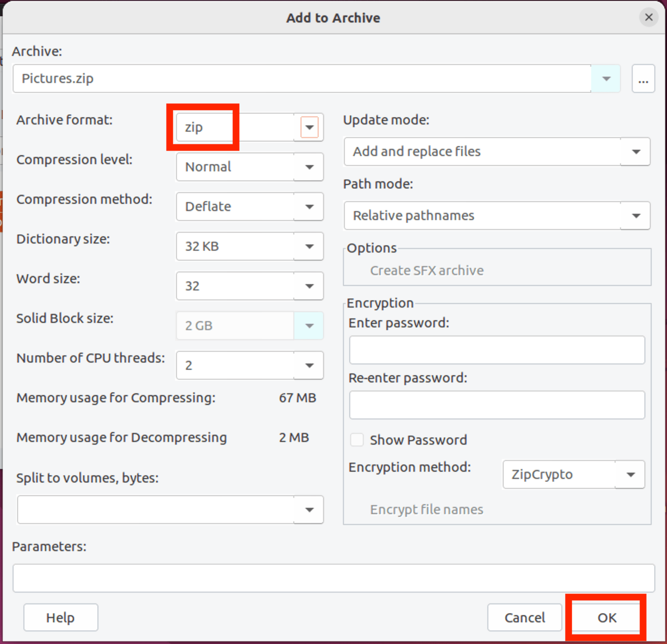This screenshot has width=667, height=644.
Task: Click the browse button next to archive name
Action: (643, 79)
